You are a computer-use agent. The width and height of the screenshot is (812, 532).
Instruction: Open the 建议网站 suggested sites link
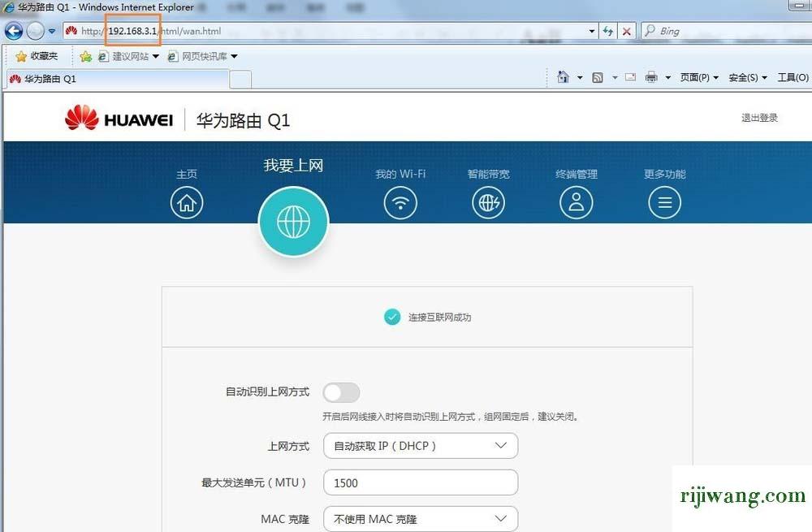[x=128, y=56]
